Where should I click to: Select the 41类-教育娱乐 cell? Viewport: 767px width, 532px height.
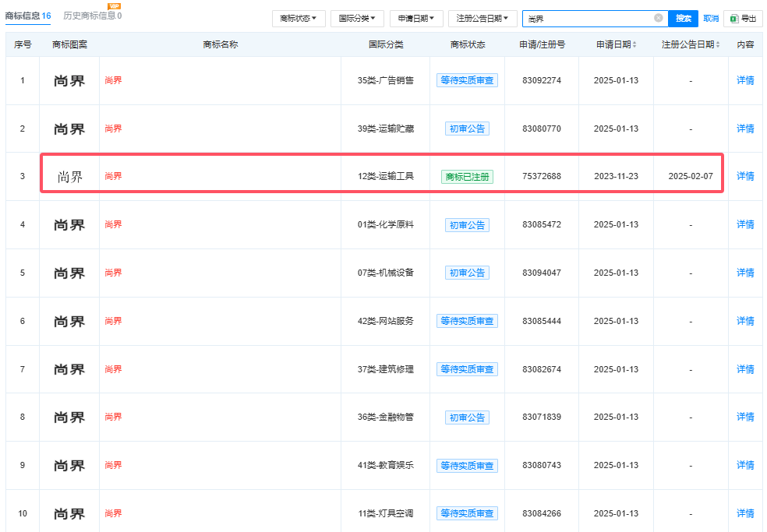pyautogui.click(x=386, y=465)
